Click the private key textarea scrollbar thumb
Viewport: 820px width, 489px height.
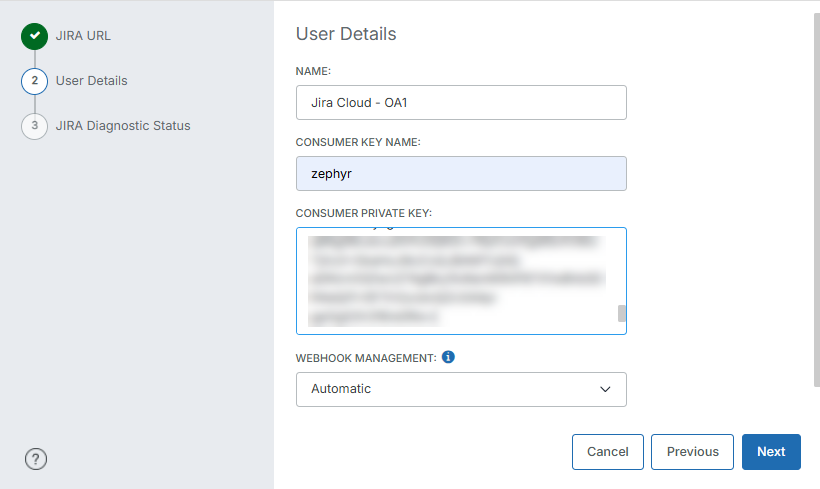622,313
